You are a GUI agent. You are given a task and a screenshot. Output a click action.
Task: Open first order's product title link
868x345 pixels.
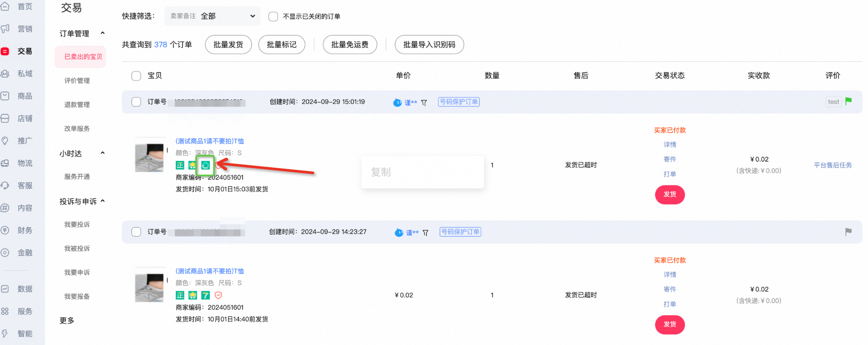point(210,141)
